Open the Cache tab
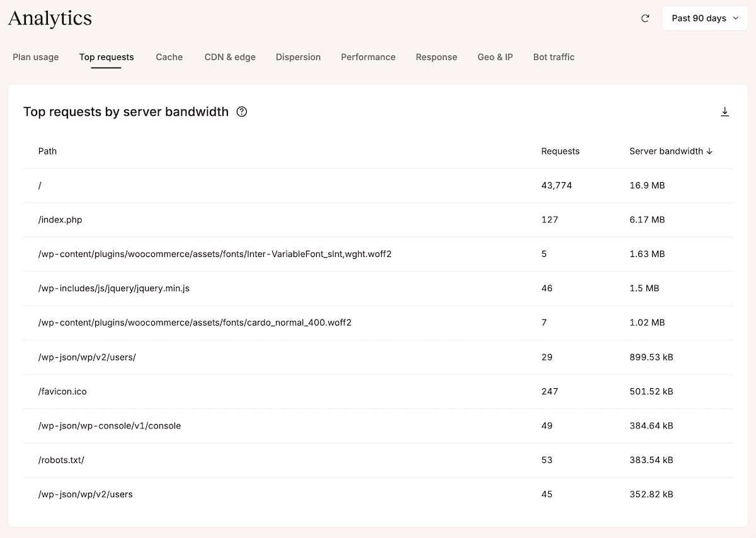This screenshot has height=538, width=756. tap(169, 57)
